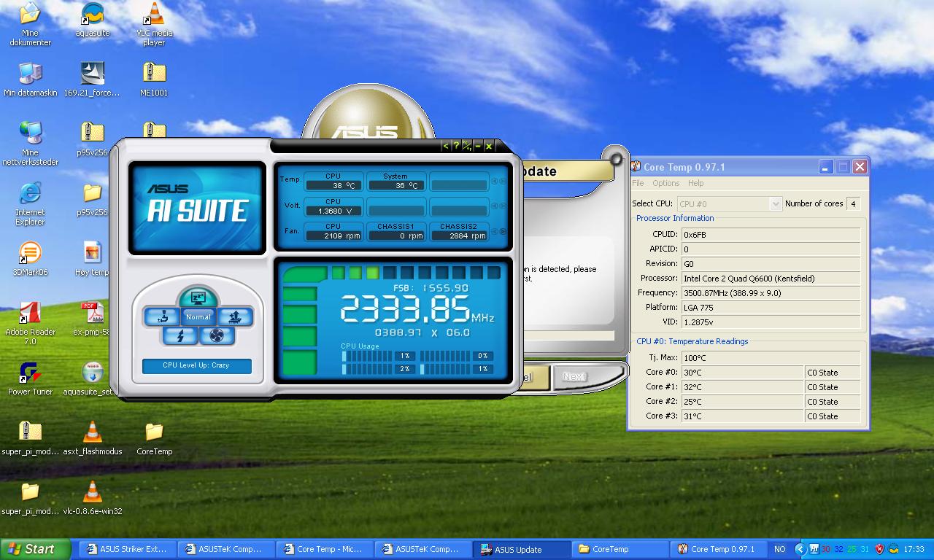Toggle the °C/°F unit icon in AI Suite

pos(467,146)
